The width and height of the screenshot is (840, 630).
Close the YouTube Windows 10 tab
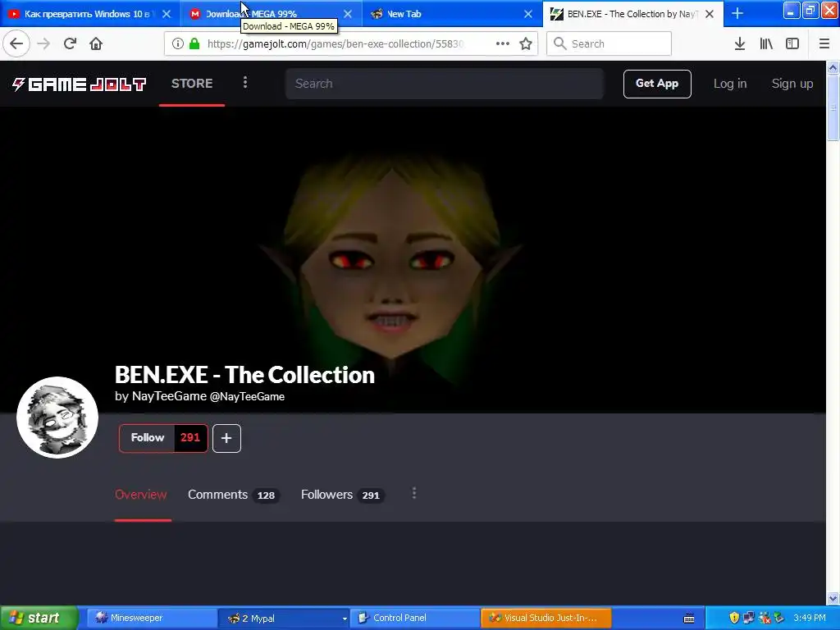[x=167, y=14]
